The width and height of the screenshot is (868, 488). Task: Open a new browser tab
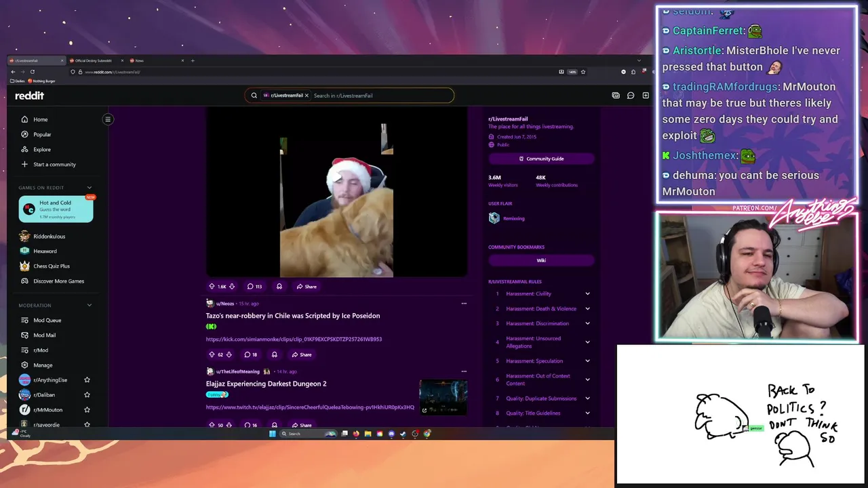tap(193, 61)
